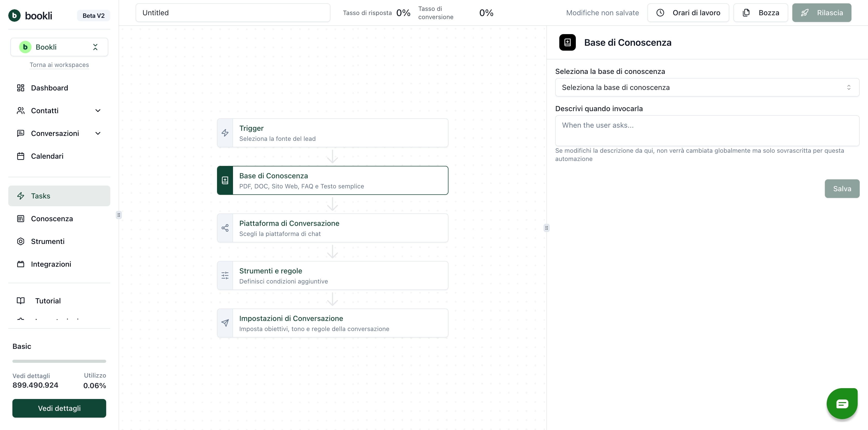Viewport: 868px width, 430px height.
Task: Click the right panel resize handle
Action: [x=547, y=228]
